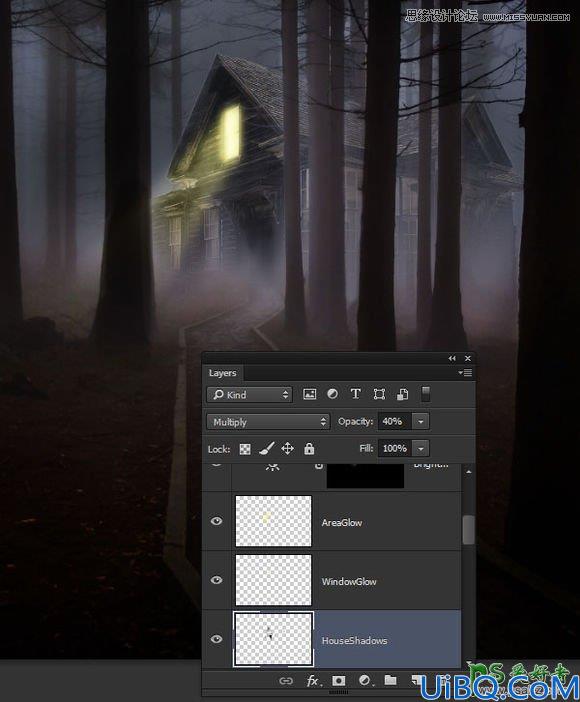
Task: Select the HouseShadows layer thumbnail
Action: (x=273, y=639)
